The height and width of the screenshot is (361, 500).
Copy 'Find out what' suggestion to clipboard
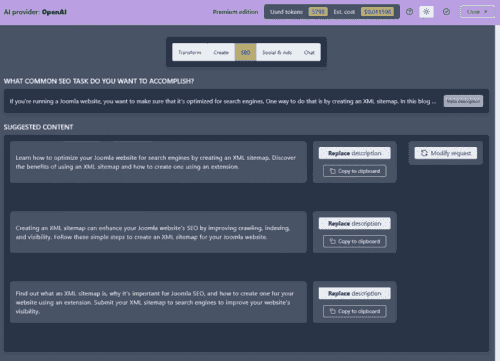click(x=355, y=311)
